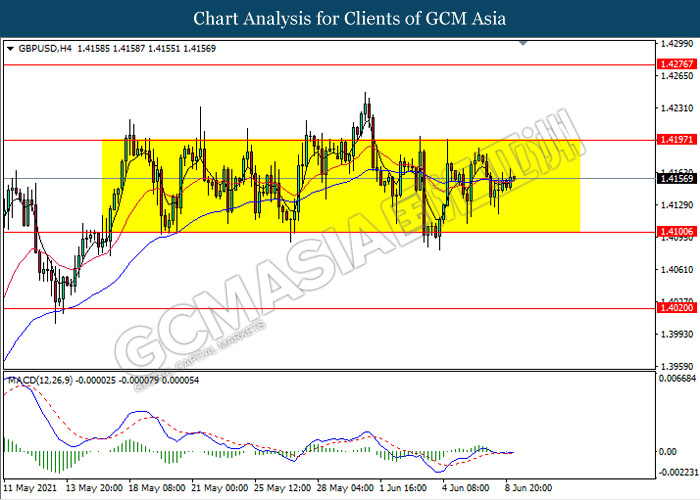Image resolution: width=700 pixels, height=500 pixels.
Task: Click the 1 Jun 16:00 time label
Action: [405, 488]
